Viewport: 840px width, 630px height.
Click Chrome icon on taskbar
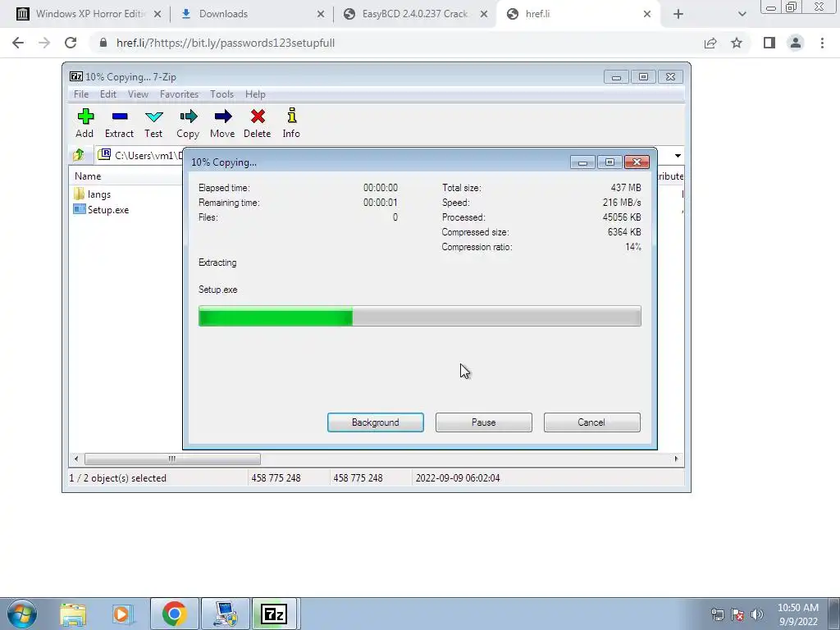pos(174,614)
